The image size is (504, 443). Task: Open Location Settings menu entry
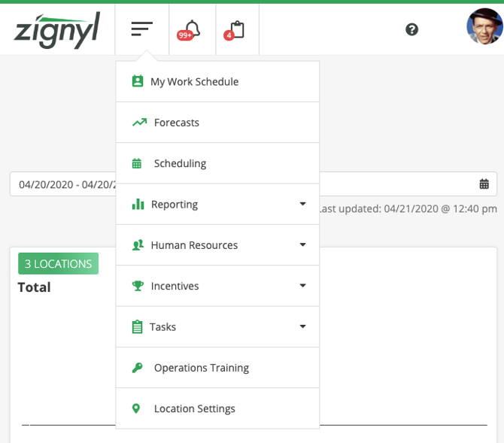tap(195, 408)
